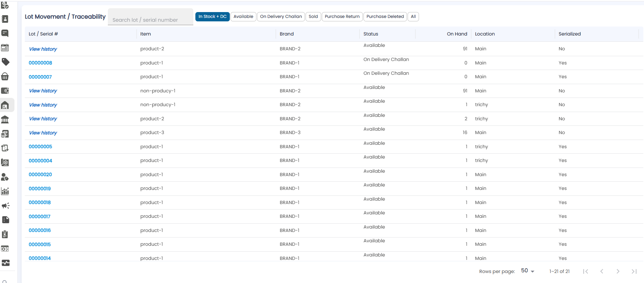Switch to the Sold filter

pyautogui.click(x=313, y=17)
